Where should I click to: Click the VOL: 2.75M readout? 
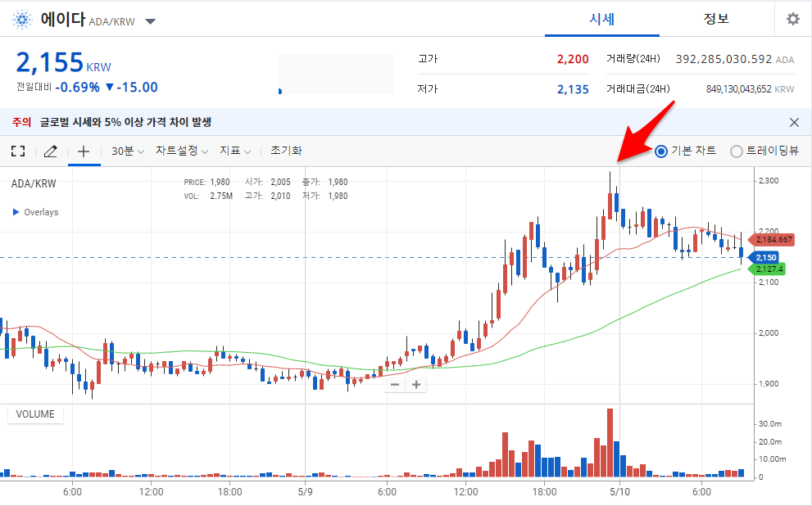[208, 196]
